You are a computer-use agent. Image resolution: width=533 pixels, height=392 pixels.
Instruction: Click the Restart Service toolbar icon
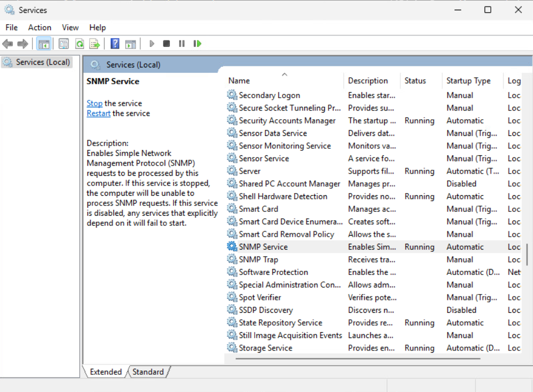197,43
